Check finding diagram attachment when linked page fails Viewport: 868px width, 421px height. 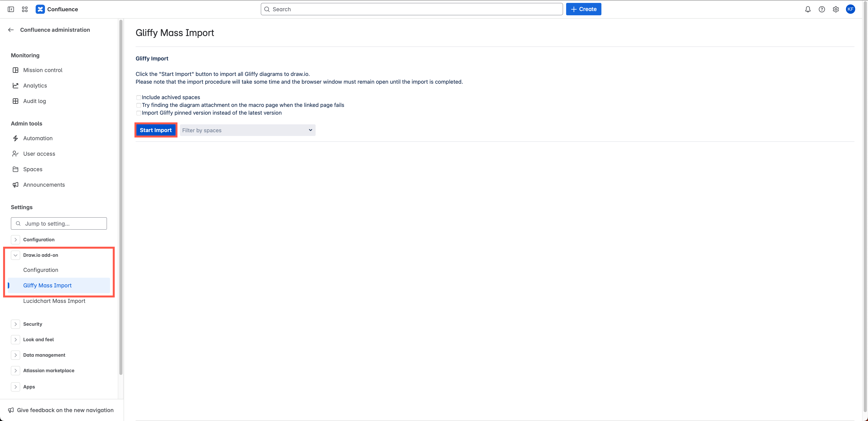(139, 105)
